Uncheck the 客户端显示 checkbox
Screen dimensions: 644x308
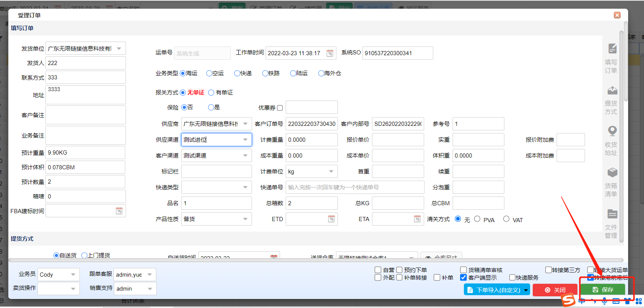click(463, 277)
